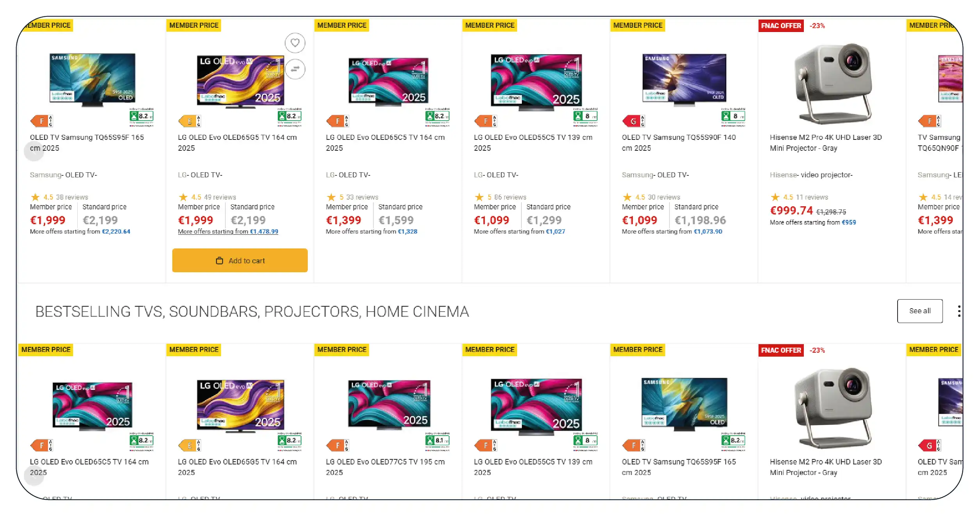The width and height of the screenshot is (980, 516).
Task: Click the previous arrow on the top carousel
Action: [34, 151]
